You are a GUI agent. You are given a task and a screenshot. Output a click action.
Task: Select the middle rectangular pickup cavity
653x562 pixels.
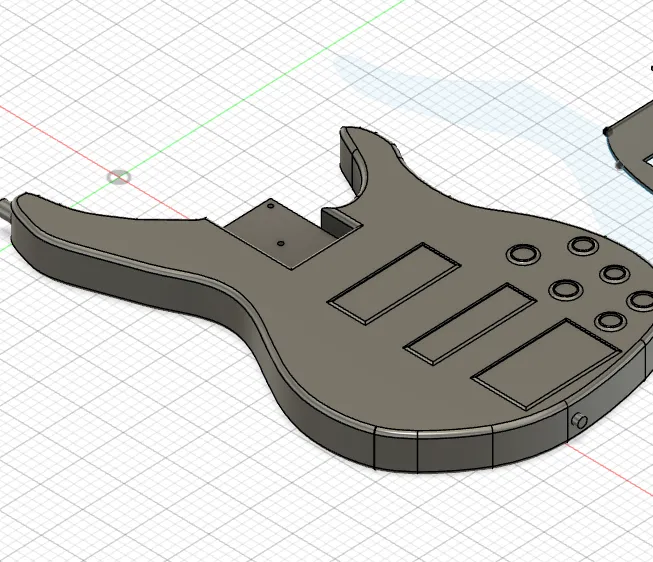(470, 324)
